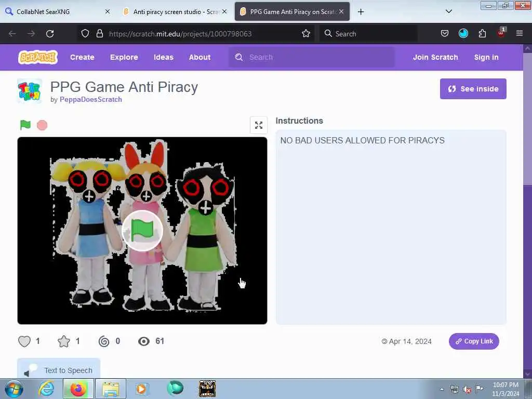The width and height of the screenshot is (532, 399).
Task: Switch to Anti piracy screen studio tab
Action: 175,11
